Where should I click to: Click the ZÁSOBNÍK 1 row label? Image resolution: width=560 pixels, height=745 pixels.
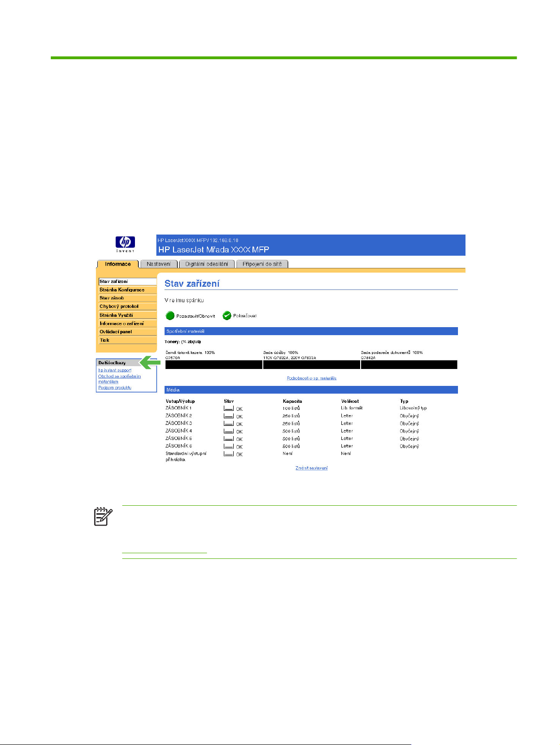(179, 408)
